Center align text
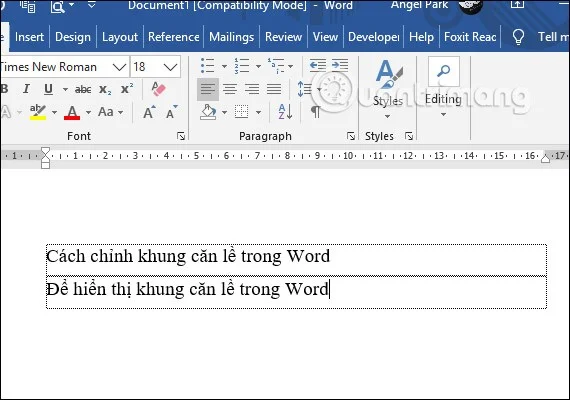 pos(230,89)
